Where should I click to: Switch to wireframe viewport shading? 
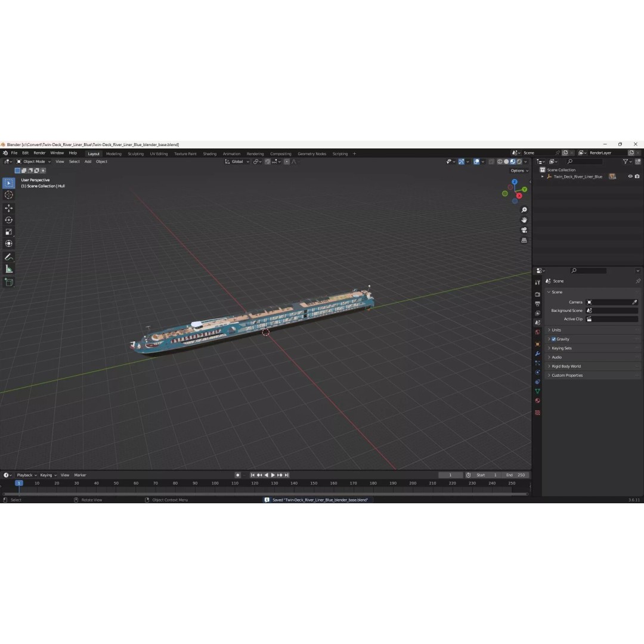(x=500, y=162)
